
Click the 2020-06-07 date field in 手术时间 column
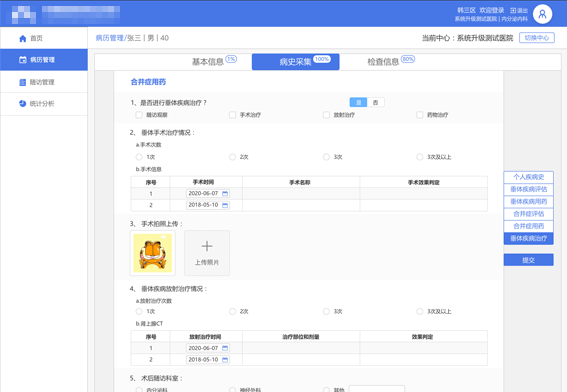tap(208, 193)
